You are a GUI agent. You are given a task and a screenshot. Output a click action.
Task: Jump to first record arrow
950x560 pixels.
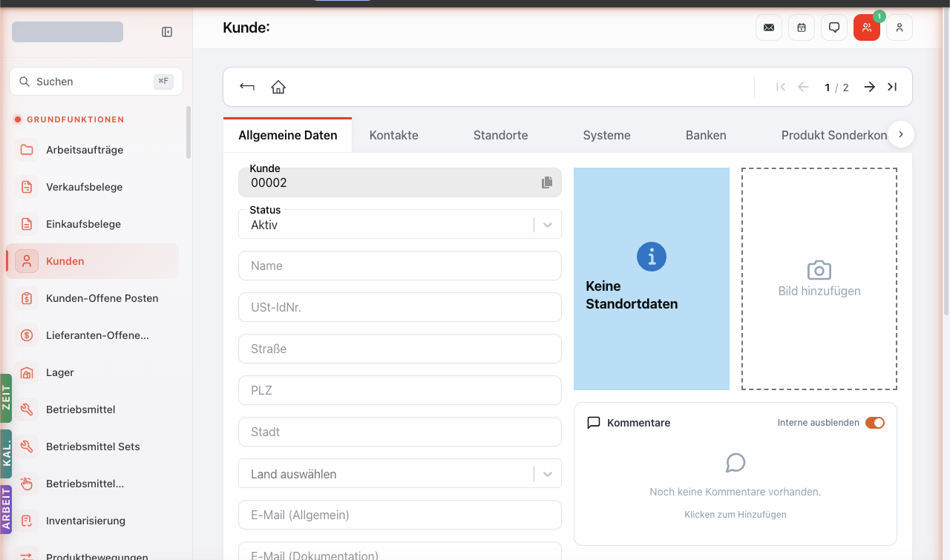coord(781,87)
